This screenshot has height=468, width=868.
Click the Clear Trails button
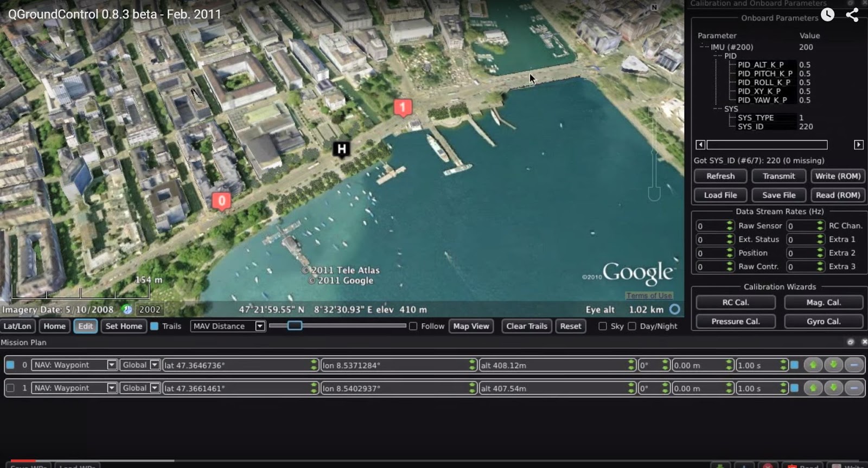pos(527,326)
